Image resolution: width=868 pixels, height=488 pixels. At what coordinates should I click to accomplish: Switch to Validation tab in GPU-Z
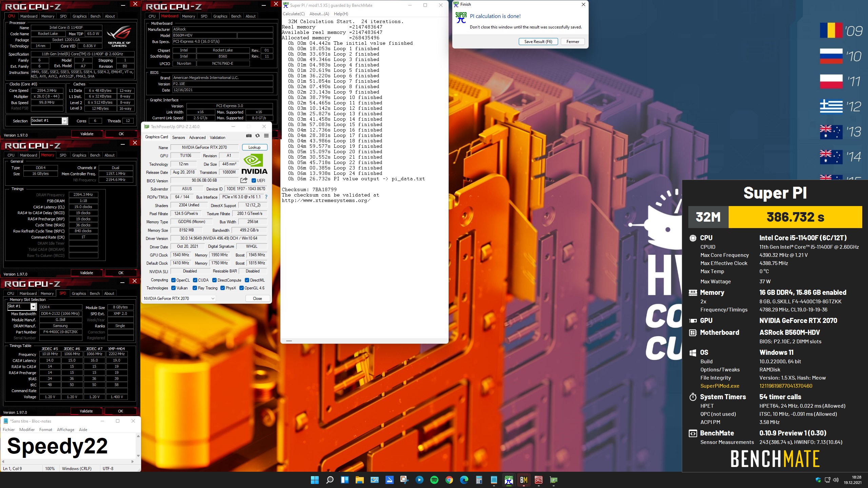tap(217, 138)
